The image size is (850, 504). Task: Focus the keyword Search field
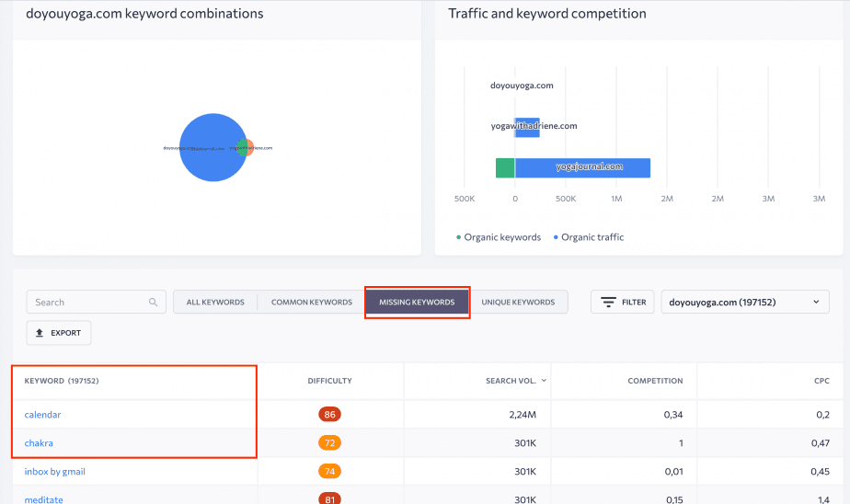tap(96, 302)
